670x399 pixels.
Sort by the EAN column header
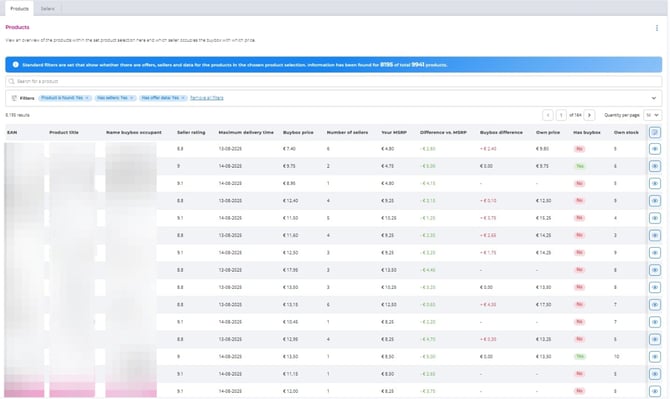coord(12,132)
